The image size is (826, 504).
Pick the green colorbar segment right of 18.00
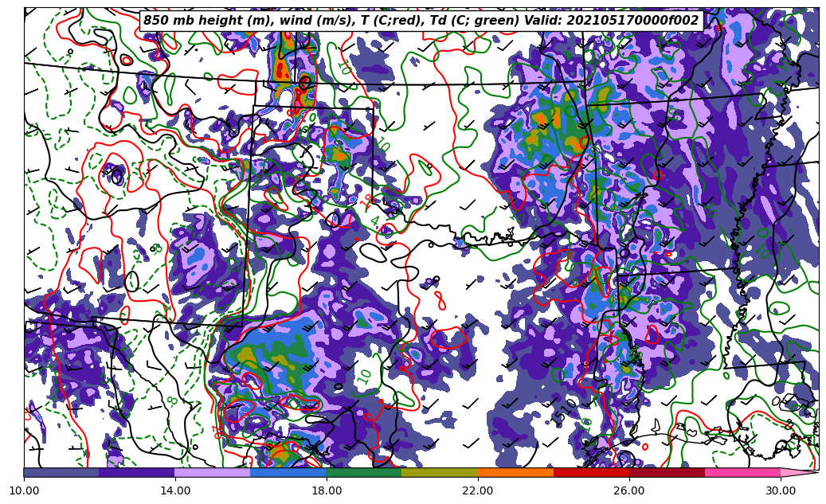[x=364, y=472]
